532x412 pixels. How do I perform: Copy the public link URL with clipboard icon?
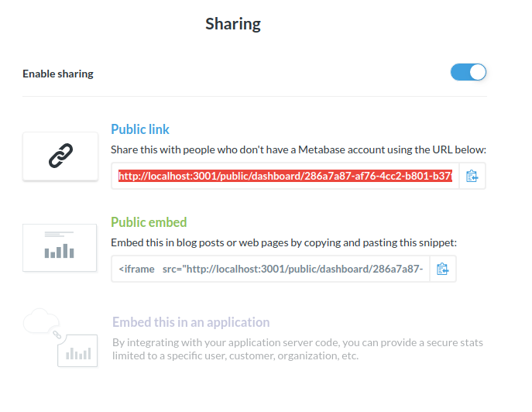click(x=472, y=176)
